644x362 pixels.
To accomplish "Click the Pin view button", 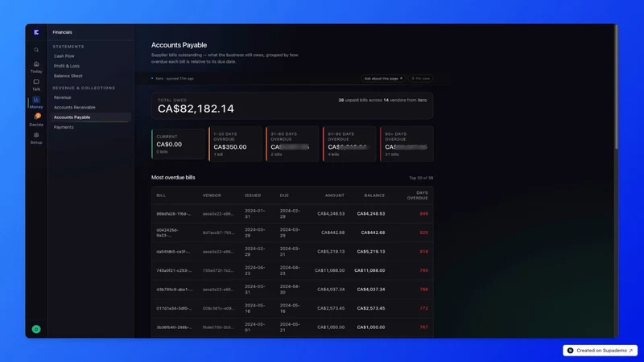I will 420,78.
